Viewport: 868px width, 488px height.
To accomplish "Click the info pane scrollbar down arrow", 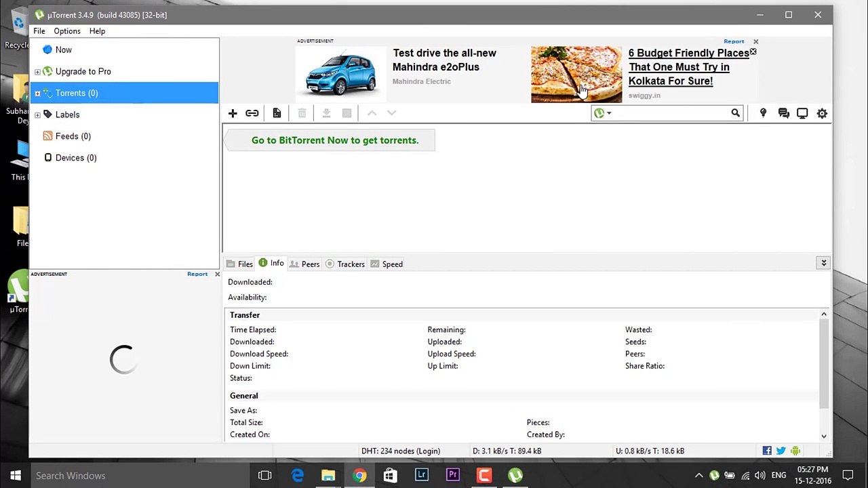I will pyautogui.click(x=824, y=436).
